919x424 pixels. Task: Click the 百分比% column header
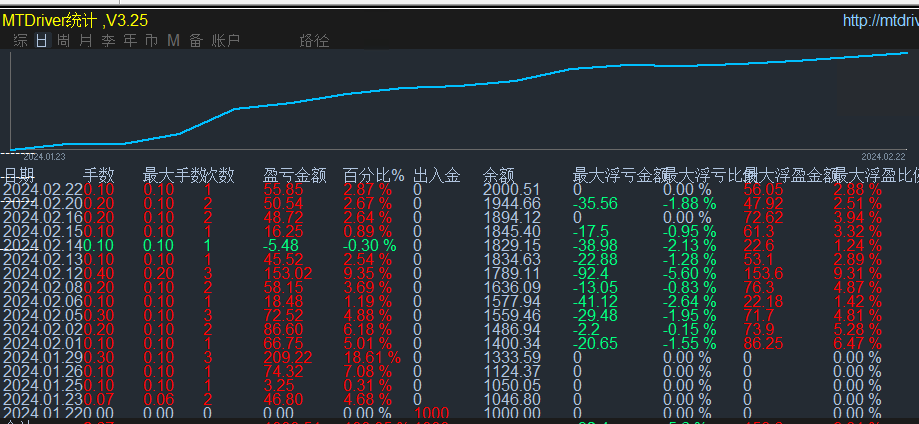[x=374, y=175]
